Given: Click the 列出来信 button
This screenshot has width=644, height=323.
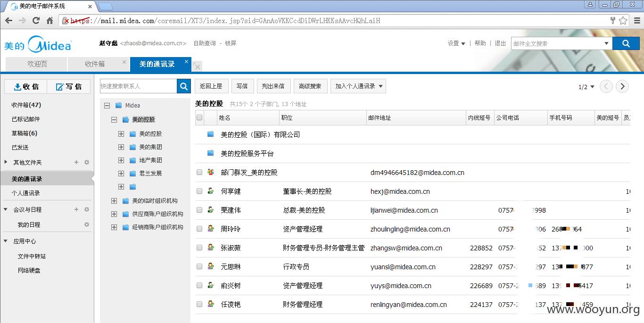Looking at the screenshot, I should coord(273,86).
